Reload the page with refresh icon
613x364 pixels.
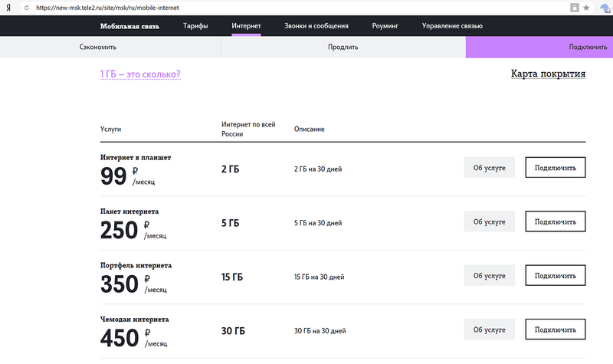click(x=27, y=8)
